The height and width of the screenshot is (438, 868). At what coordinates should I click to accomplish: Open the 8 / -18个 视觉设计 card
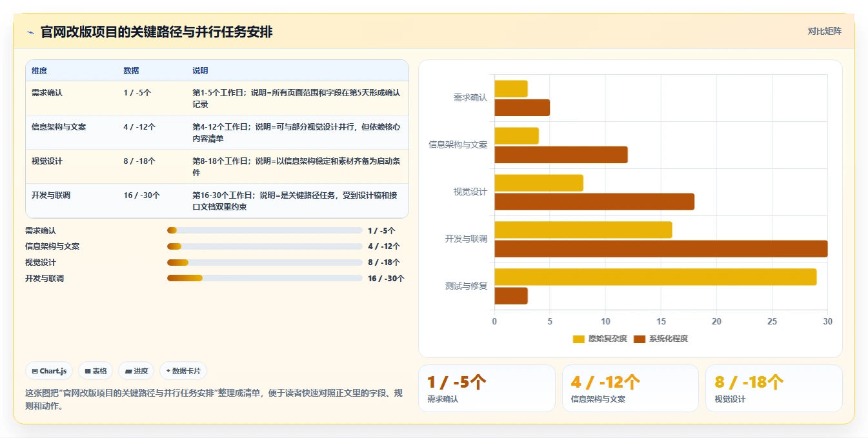pos(774,388)
